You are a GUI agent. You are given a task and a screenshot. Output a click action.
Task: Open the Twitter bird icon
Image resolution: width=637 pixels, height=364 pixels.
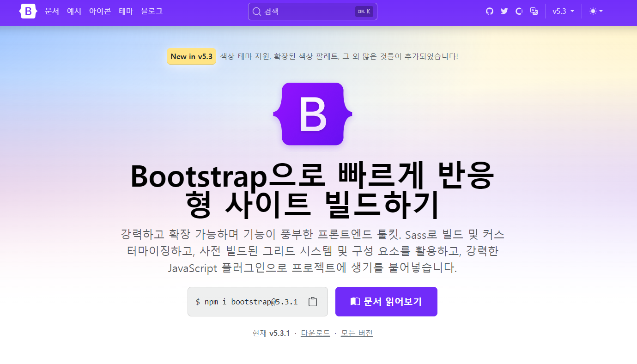coord(504,11)
